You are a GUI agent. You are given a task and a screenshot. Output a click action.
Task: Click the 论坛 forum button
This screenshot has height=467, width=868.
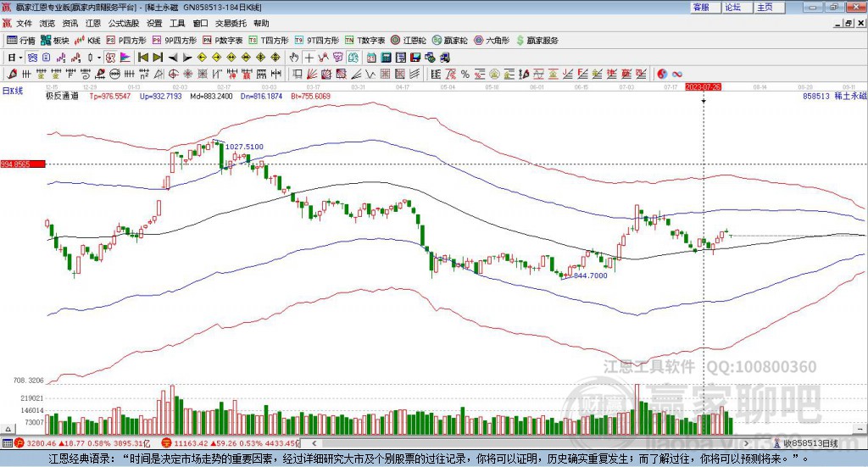point(737,7)
